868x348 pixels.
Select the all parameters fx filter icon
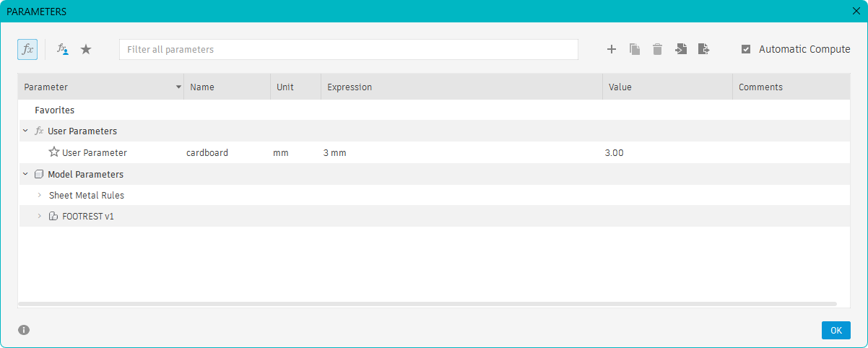pos(27,49)
